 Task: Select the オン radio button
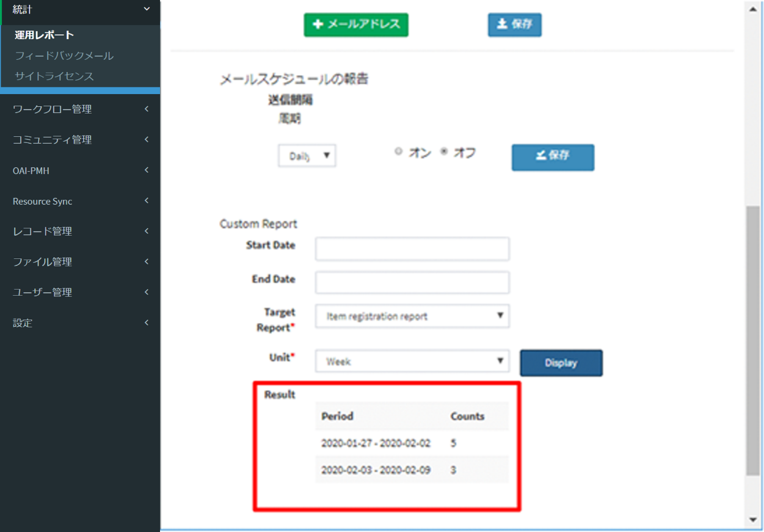coord(399,153)
